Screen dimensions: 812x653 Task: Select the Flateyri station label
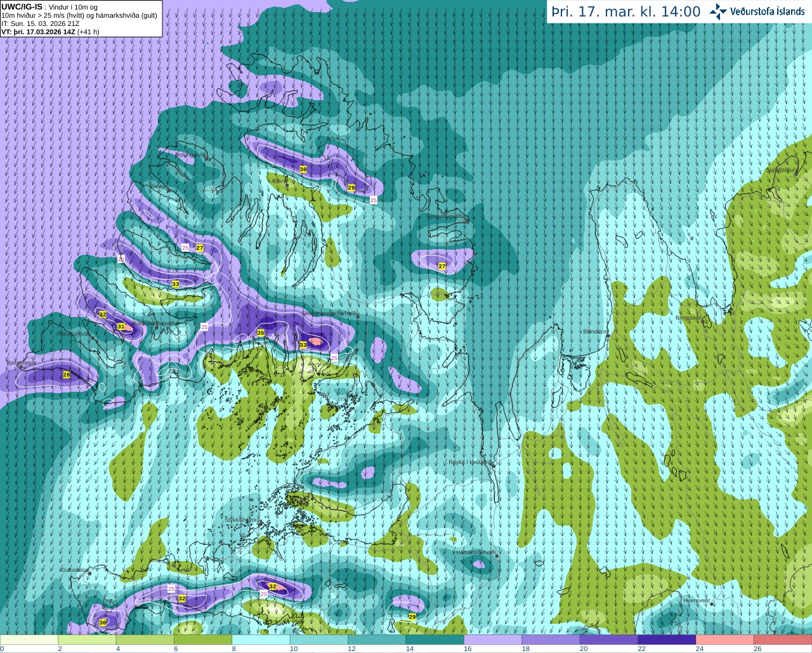pyautogui.click(x=159, y=186)
